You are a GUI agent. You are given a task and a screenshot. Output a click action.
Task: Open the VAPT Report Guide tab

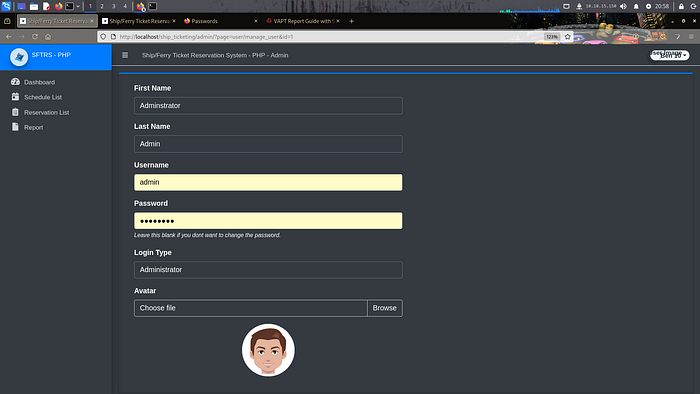click(x=302, y=21)
